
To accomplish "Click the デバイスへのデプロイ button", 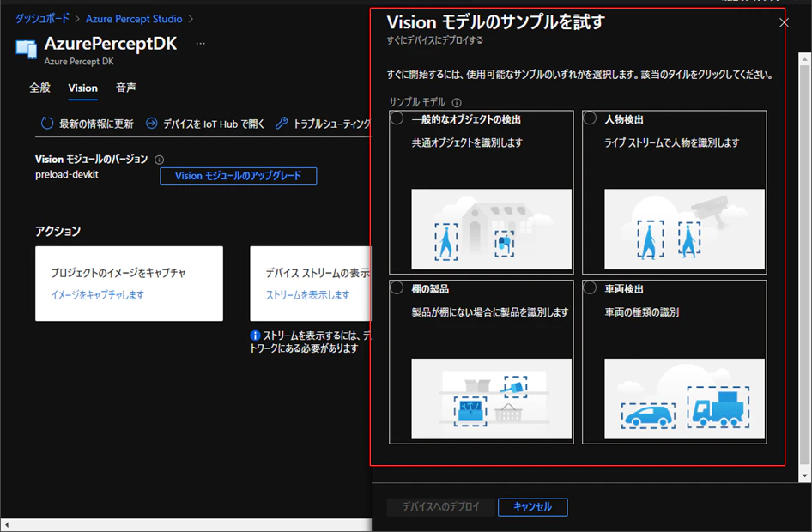I will (x=440, y=506).
